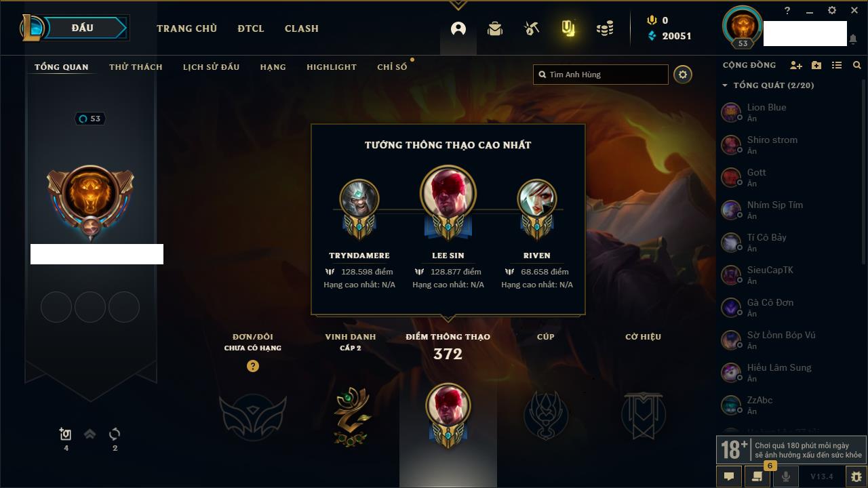Open the Store coins icon
Viewport: 868px width, 488px height.
[x=605, y=28]
